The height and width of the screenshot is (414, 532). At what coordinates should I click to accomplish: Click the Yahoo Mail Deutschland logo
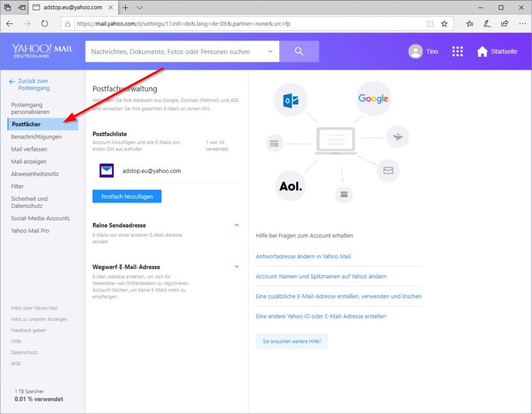click(43, 51)
